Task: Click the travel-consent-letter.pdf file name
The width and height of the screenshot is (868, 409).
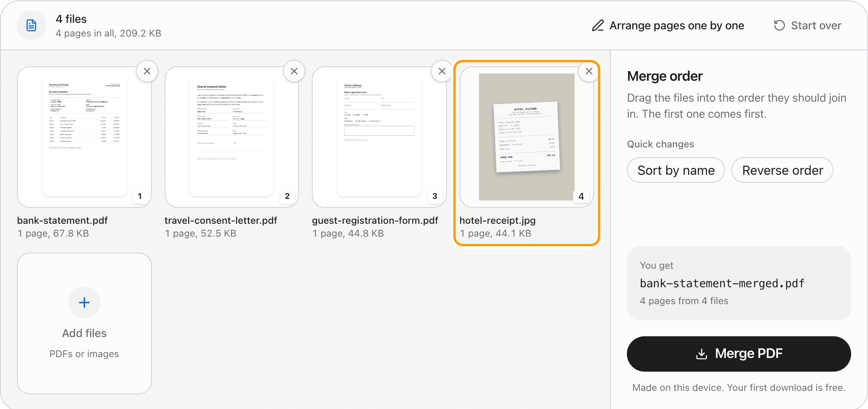Action: (x=221, y=220)
